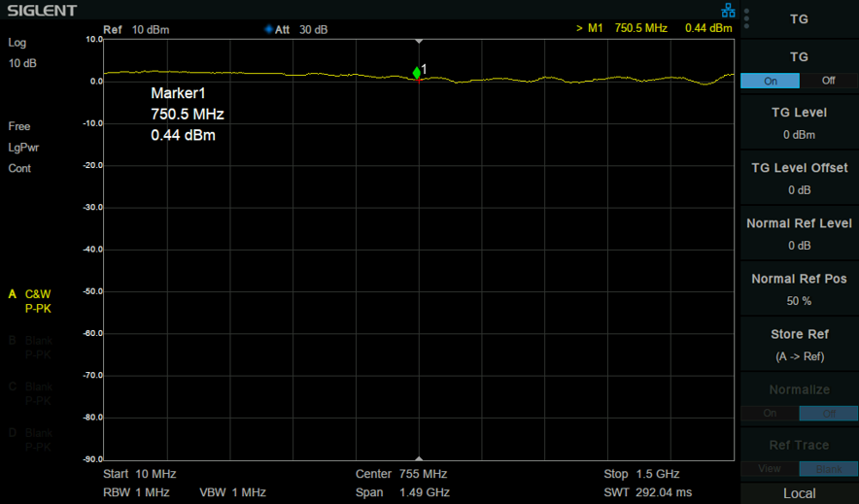Viewport: 859px width, 504px height.
Task: Click the three-dot menu page indicator
Action: pyautogui.click(x=746, y=18)
